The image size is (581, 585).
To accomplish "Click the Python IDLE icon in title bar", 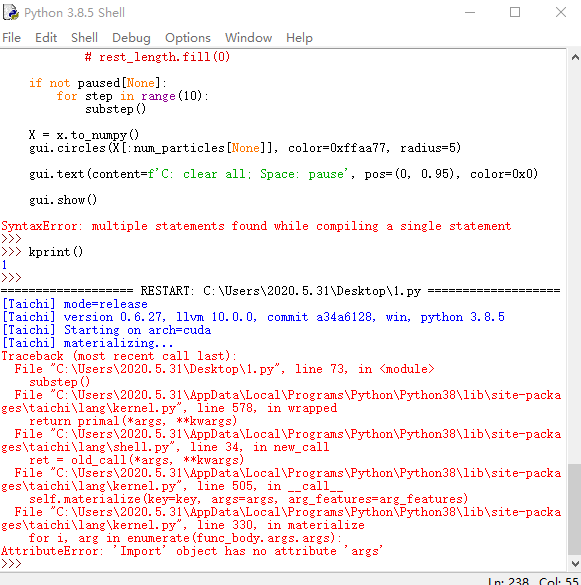I will click(11, 12).
